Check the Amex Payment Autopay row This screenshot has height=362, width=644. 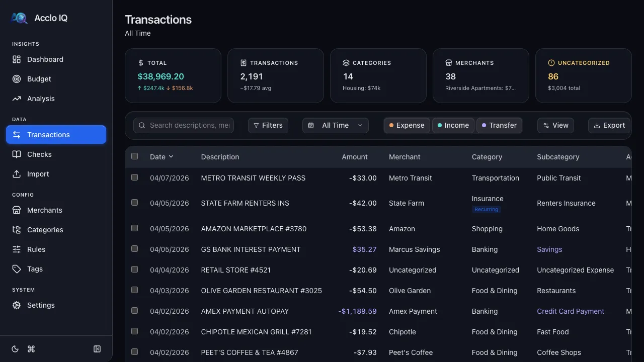point(134,311)
